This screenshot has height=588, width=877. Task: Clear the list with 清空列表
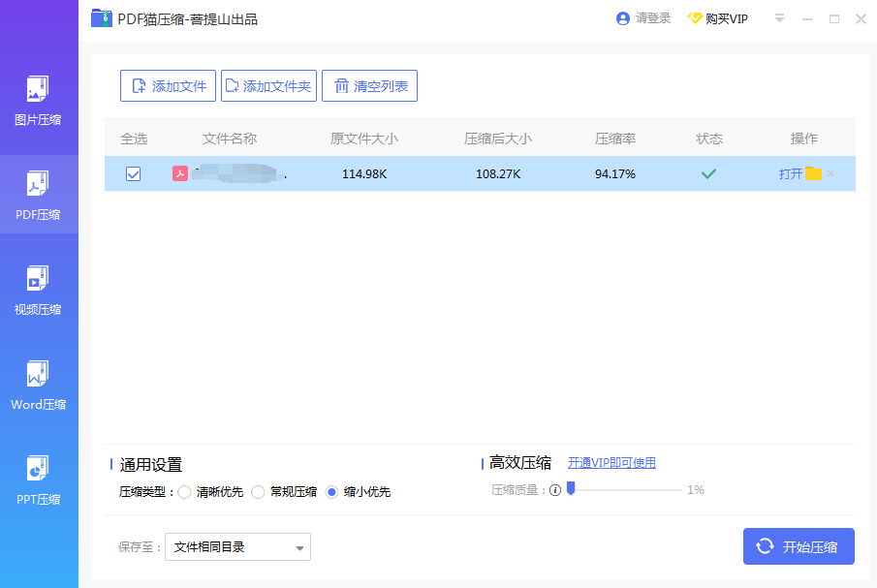point(370,85)
